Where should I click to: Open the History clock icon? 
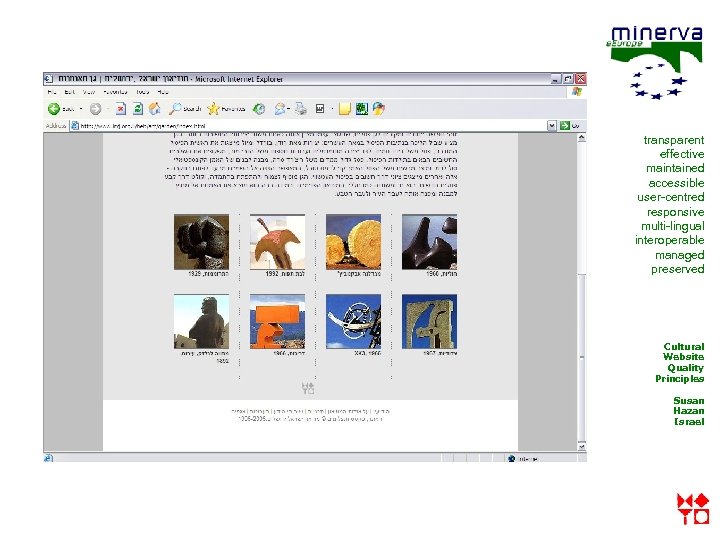[259, 109]
